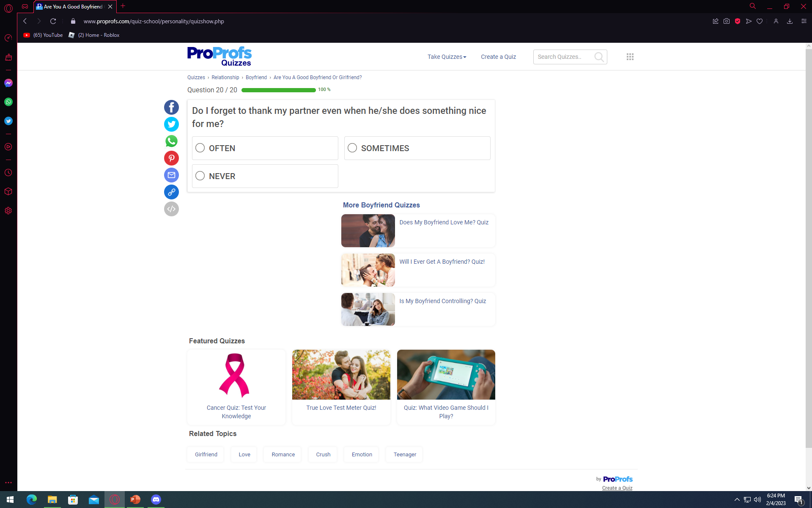Viewport: 812px width, 508px height.
Task: Open the YouTube bookmark
Action: pyautogui.click(x=43, y=35)
